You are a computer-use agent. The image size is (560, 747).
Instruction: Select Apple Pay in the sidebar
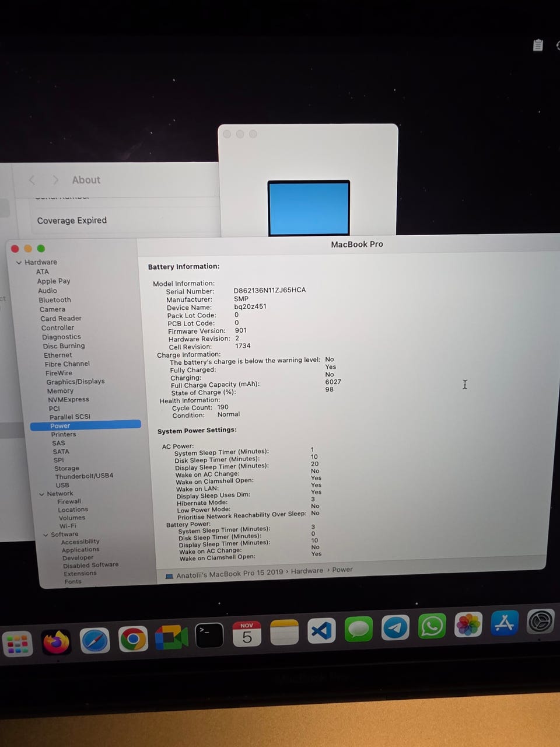[54, 281]
